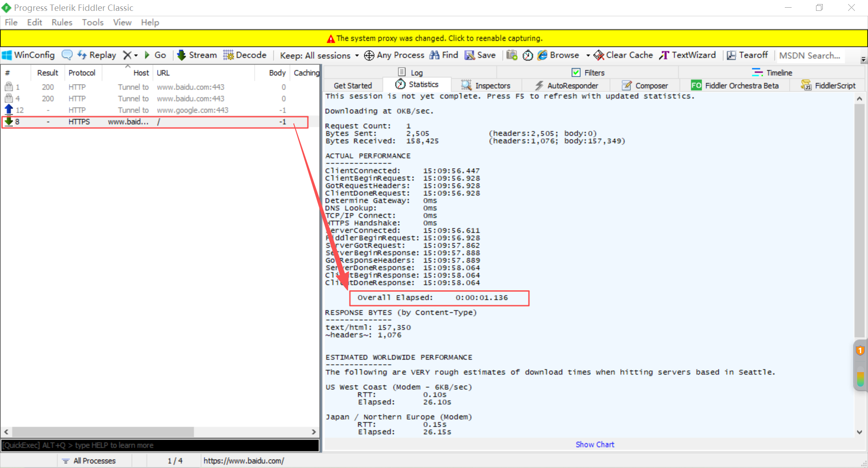This screenshot has height=468, width=868.
Task: Click the 1 / 4 session count in status bar
Action: 175,461
